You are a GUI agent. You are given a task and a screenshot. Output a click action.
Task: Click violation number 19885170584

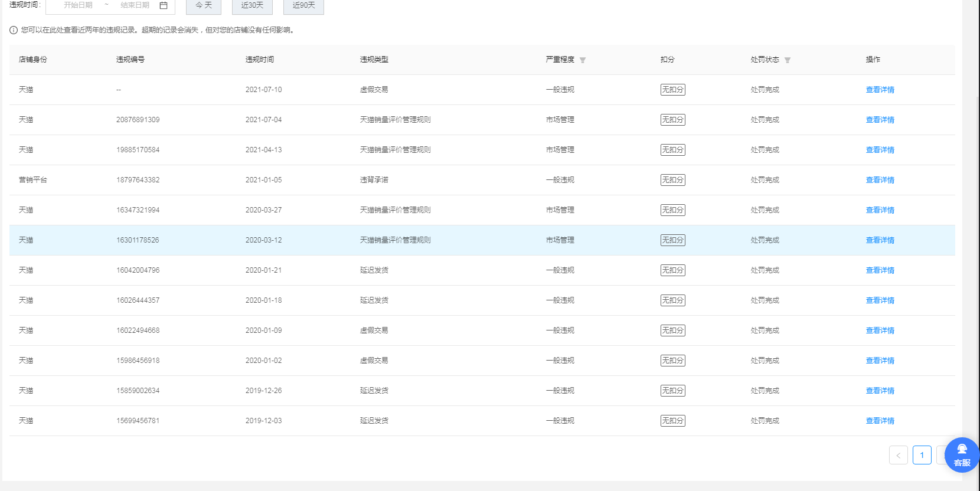pos(138,150)
